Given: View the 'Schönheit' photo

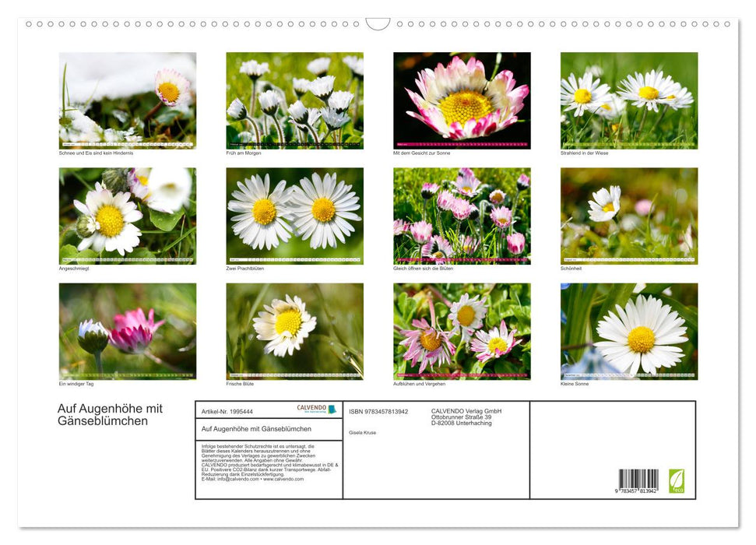Looking at the screenshot, I should click(x=628, y=215).
